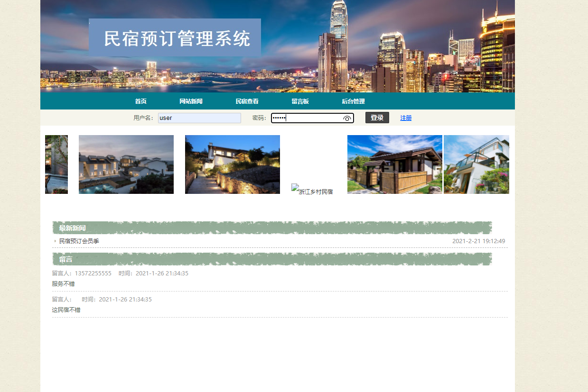Click the arrow bullet before 民宿预订会员季
Viewport: 588px width, 392px height.
click(x=55, y=241)
